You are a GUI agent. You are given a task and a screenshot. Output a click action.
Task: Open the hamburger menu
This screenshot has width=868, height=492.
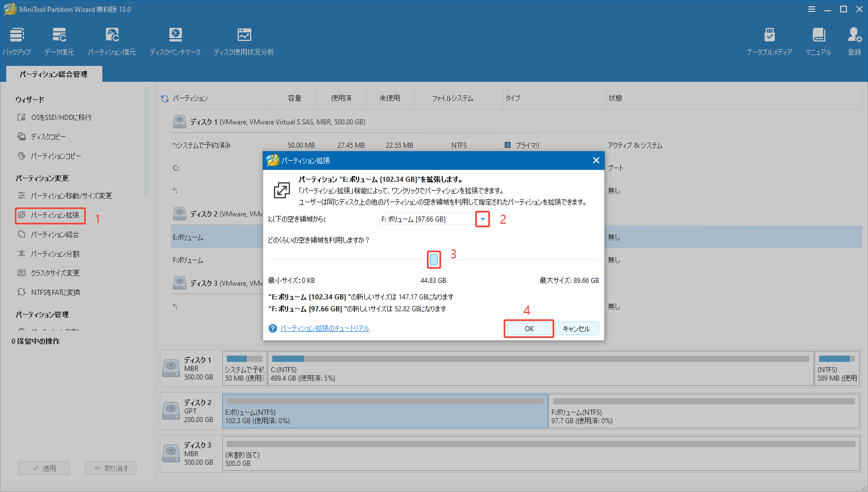tap(811, 9)
